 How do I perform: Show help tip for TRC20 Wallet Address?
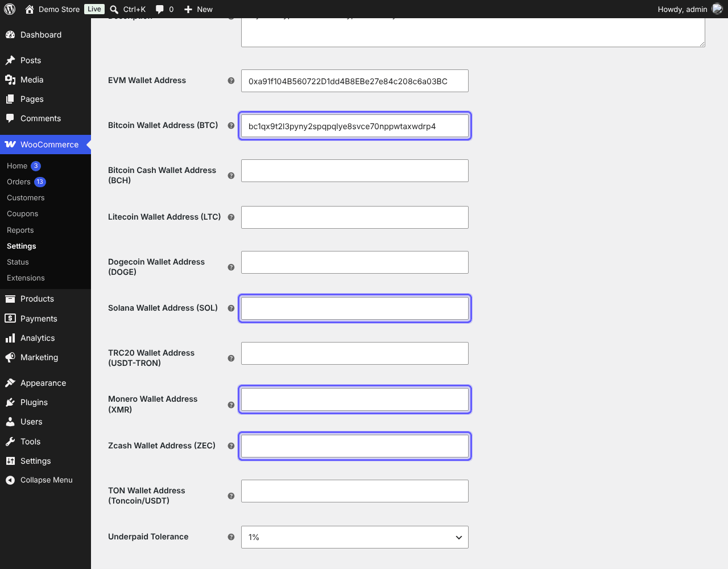pyautogui.click(x=231, y=358)
